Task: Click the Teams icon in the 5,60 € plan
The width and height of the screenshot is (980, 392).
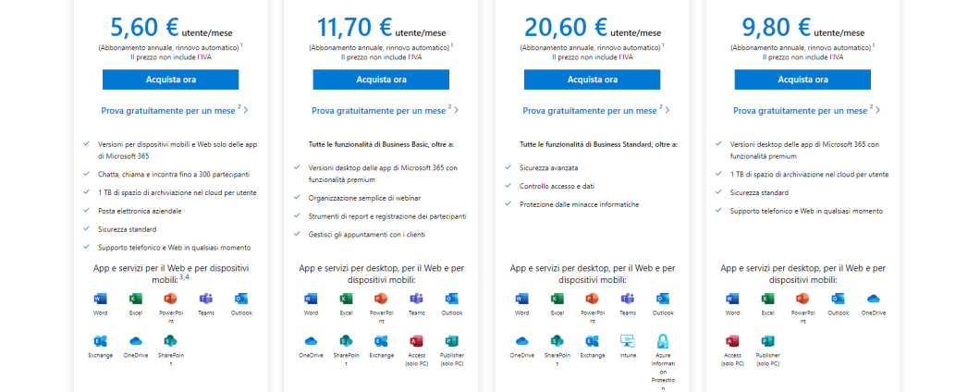Action: click(205, 299)
